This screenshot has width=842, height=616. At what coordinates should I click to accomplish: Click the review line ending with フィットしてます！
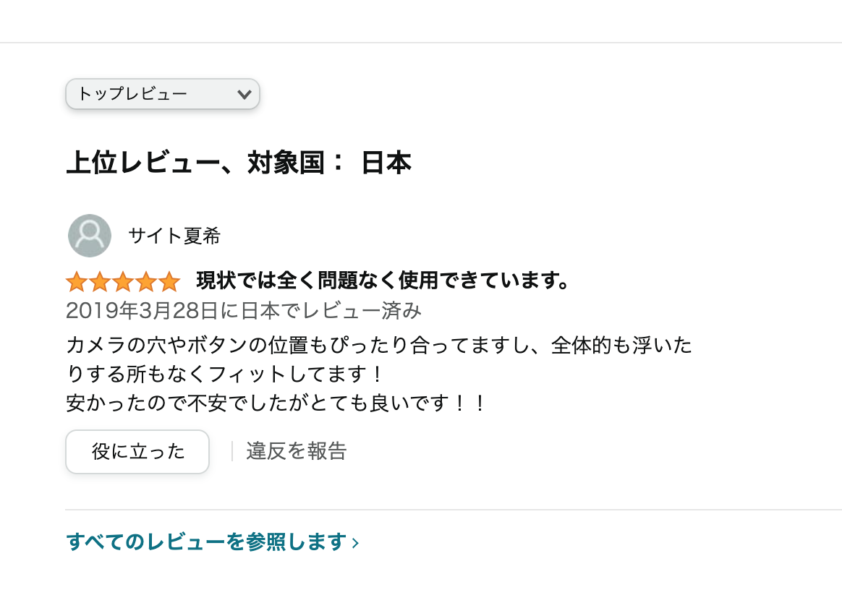click(x=224, y=375)
